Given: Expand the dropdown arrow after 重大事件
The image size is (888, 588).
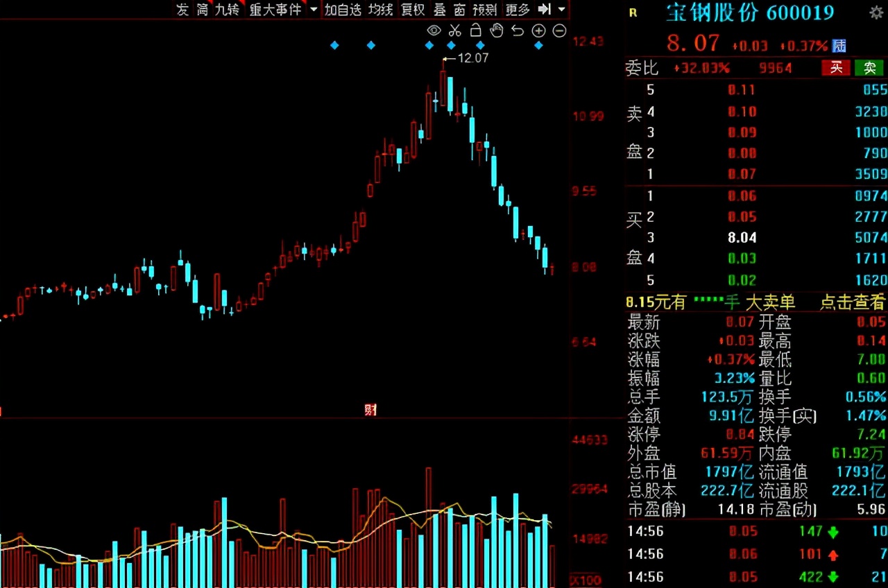Looking at the screenshot, I should point(313,10).
